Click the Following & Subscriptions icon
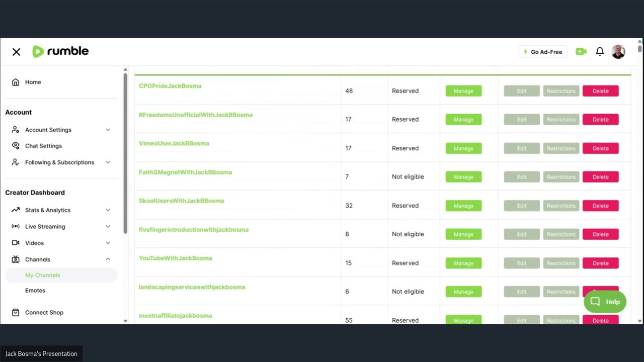This screenshot has height=362, width=644. tap(16, 162)
